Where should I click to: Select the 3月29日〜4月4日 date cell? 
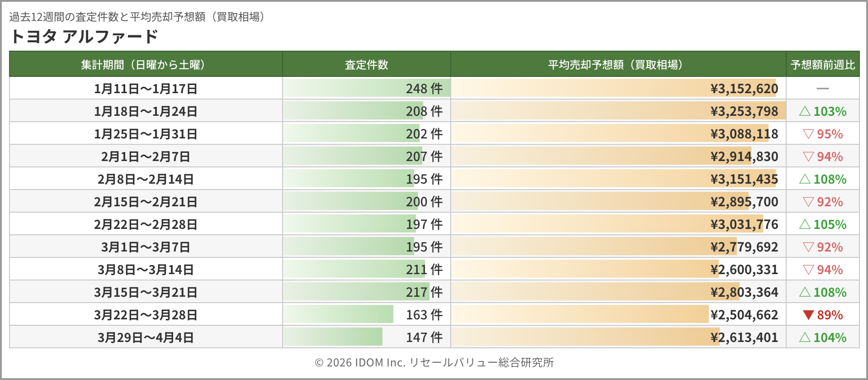click(146, 337)
